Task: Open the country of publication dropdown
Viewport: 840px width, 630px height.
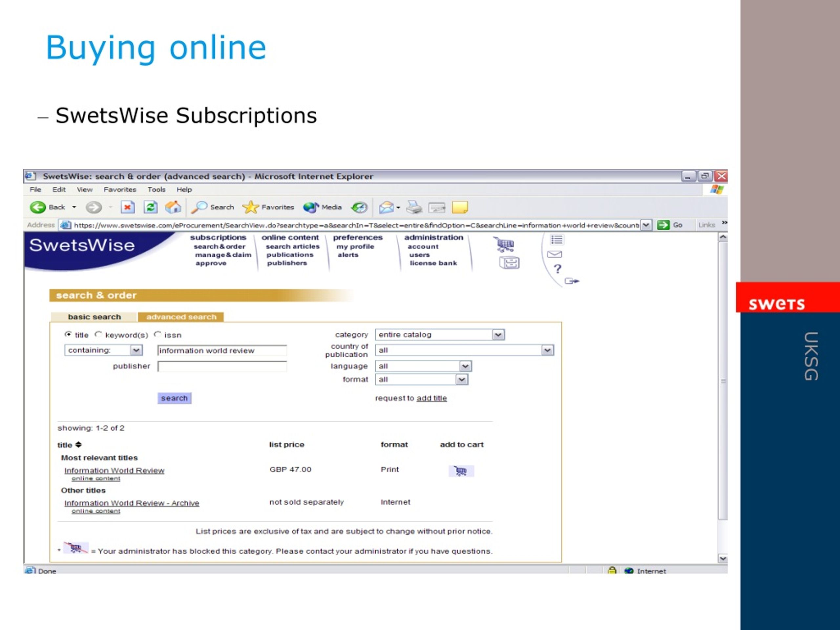Action: pyautogui.click(x=464, y=350)
